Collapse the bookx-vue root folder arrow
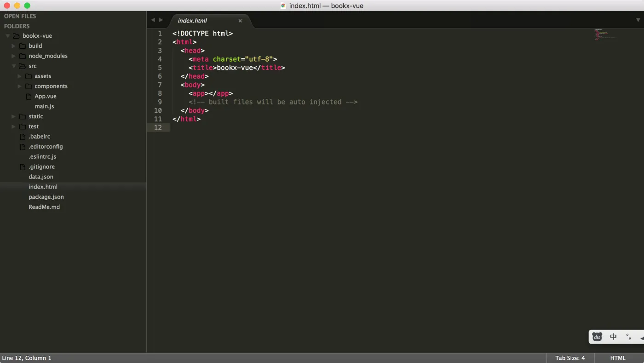 pyautogui.click(x=8, y=36)
